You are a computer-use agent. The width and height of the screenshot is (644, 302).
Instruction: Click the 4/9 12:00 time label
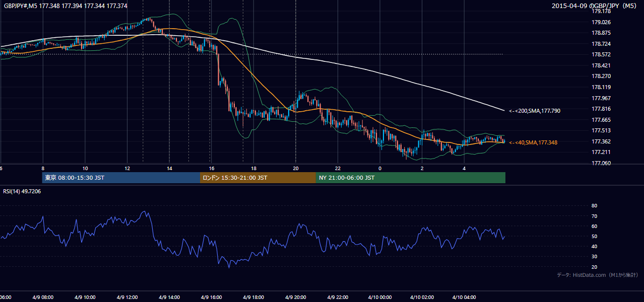pos(127,297)
